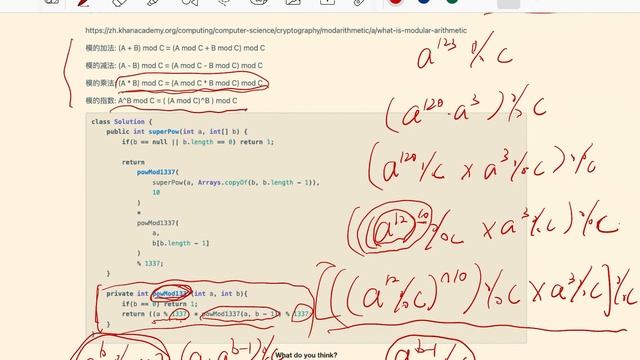Click the 'What do you think?' text
The height and width of the screenshot is (360, 640).
[306, 355]
